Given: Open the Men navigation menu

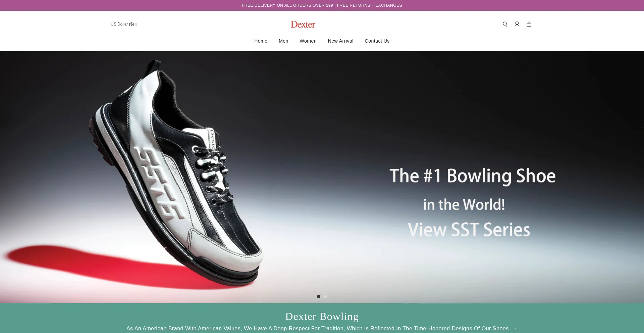Looking at the screenshot, I should 283,41.
